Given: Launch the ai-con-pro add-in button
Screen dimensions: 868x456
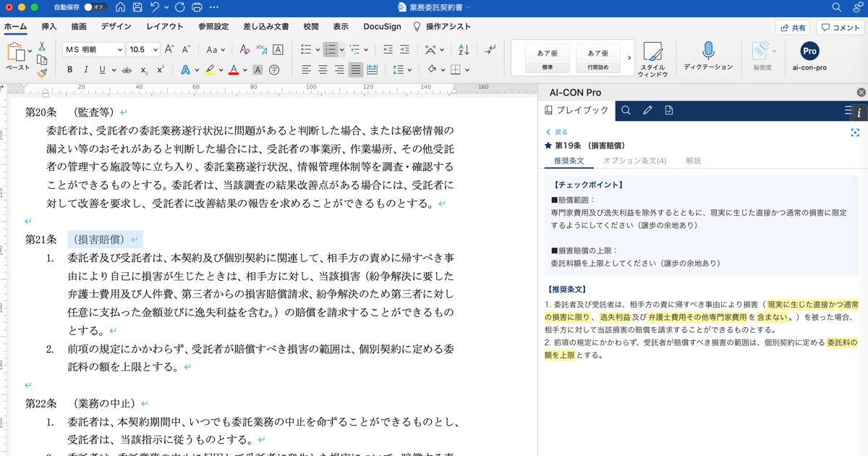Looking at the screenshot, I should [x=809, y=57].
